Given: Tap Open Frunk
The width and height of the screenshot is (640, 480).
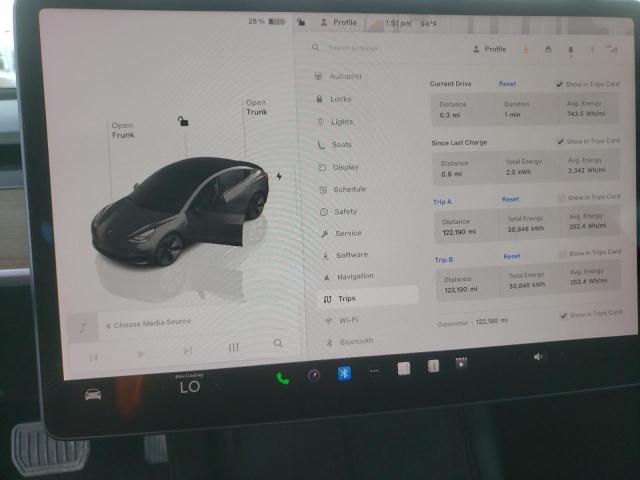Looking at the screenshot, I should (123, 130).
